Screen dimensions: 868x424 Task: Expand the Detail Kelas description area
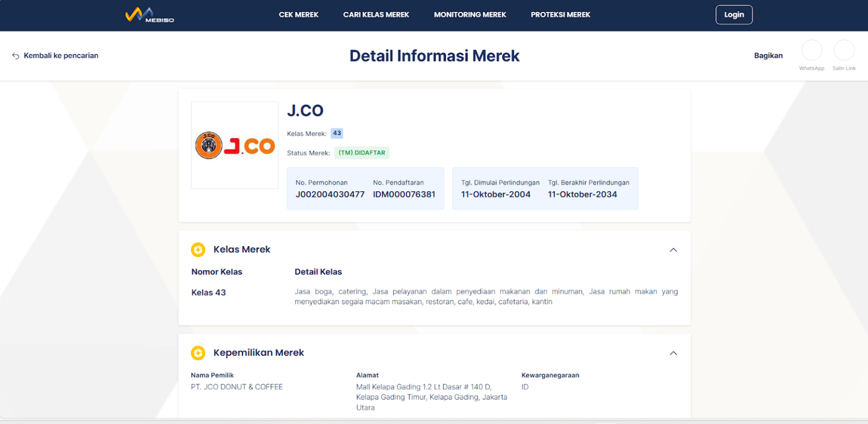click(485, 296)
